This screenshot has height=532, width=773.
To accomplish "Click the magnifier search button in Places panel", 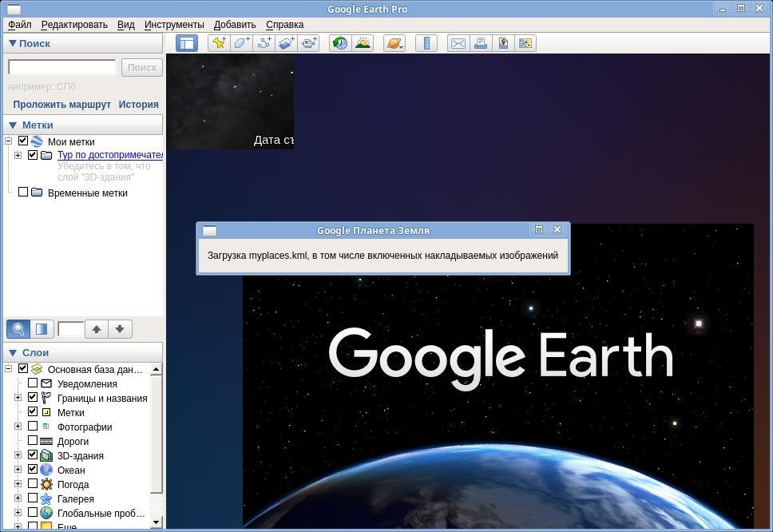I will pyautogui.click(x=18, y=329).
